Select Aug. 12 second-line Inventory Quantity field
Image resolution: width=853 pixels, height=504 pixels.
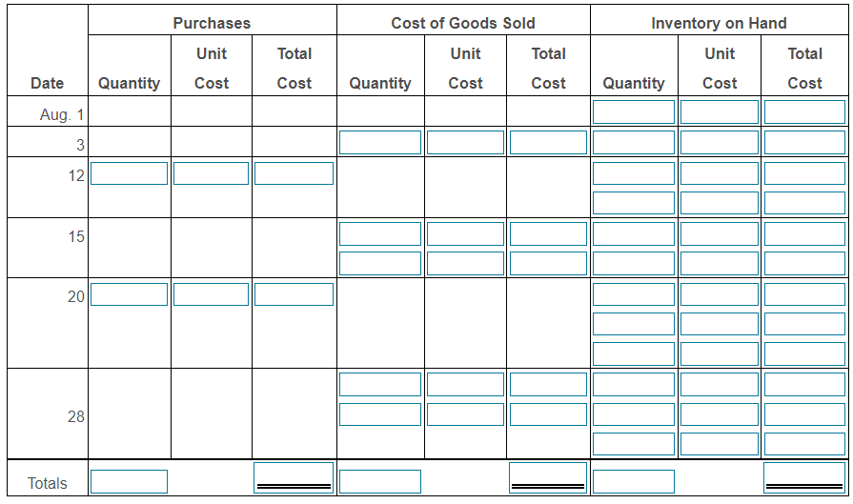pos(633,203)
